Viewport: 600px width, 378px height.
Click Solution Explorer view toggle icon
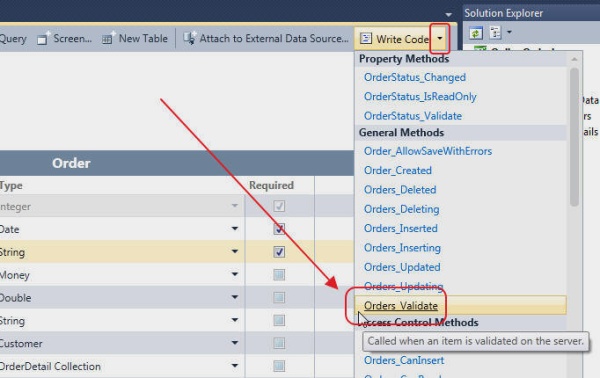pos(495,33)
